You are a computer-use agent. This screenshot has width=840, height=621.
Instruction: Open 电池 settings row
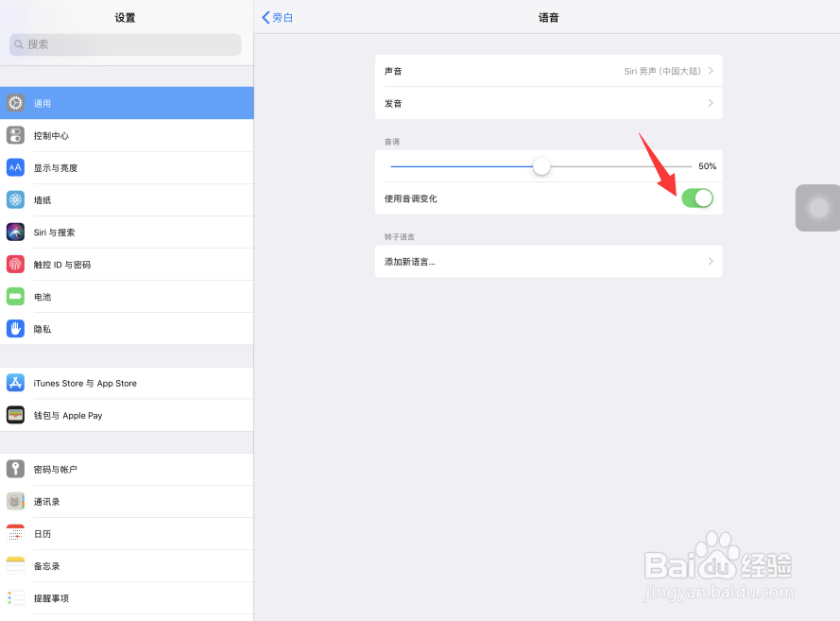[x=127, y=296]
